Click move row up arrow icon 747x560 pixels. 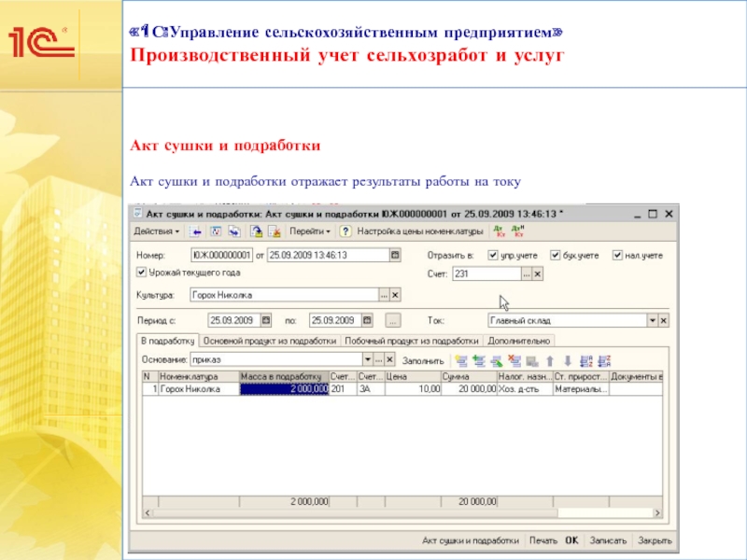point(550,359)
